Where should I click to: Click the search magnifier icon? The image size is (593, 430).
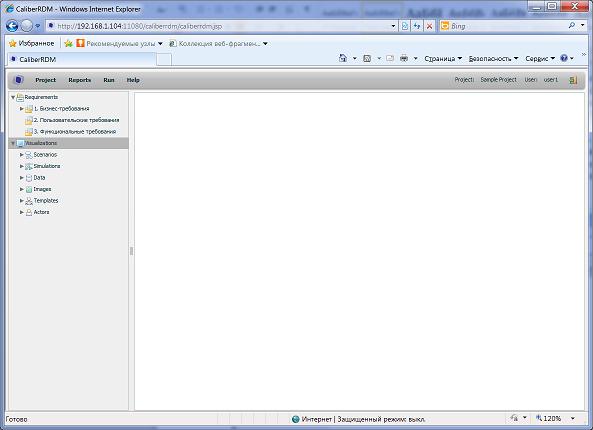572,25
